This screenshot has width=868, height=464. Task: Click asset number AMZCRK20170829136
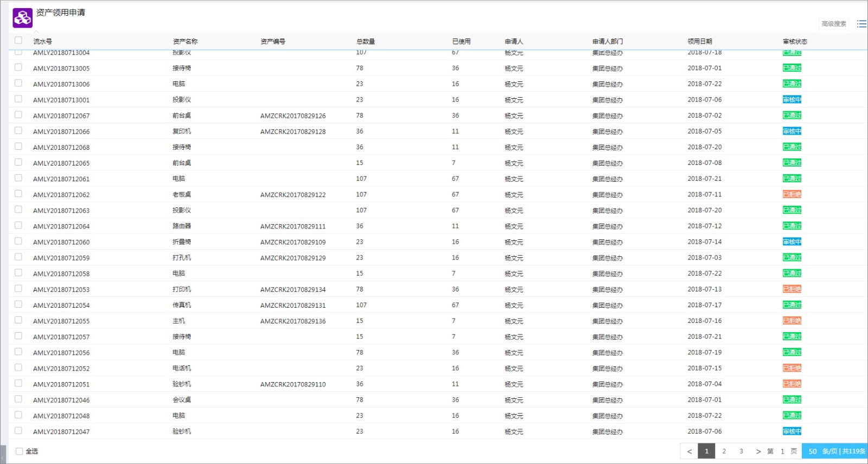(293, 321)
